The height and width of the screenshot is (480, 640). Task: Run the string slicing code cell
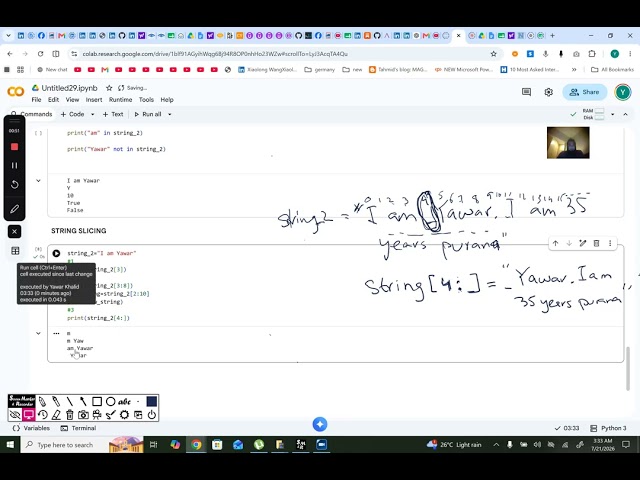(56, 253)
